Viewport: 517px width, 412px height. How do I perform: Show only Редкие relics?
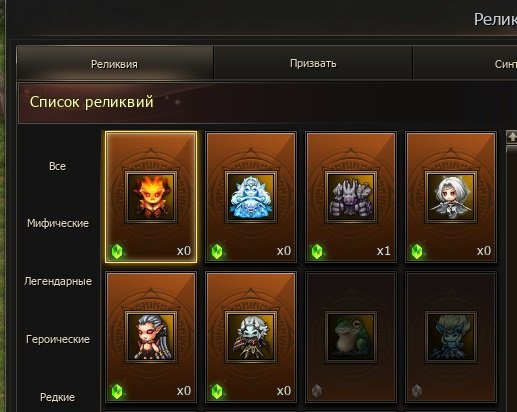pyautogui.click(x=57, y=397)
